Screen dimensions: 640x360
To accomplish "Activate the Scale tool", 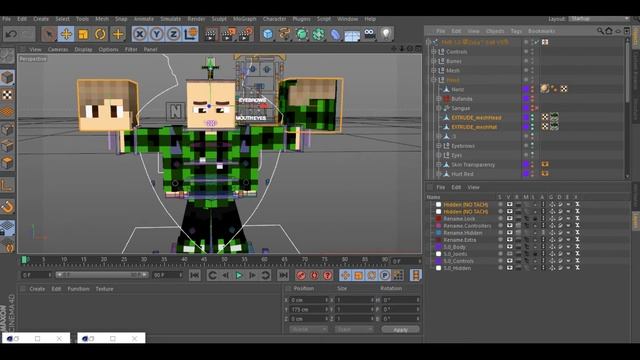I will tap(83, 34).
